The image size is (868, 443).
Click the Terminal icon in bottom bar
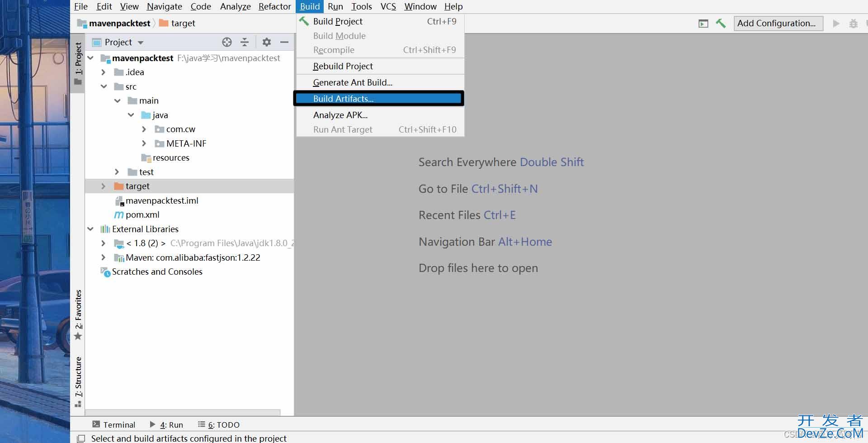tap(96, 424)
